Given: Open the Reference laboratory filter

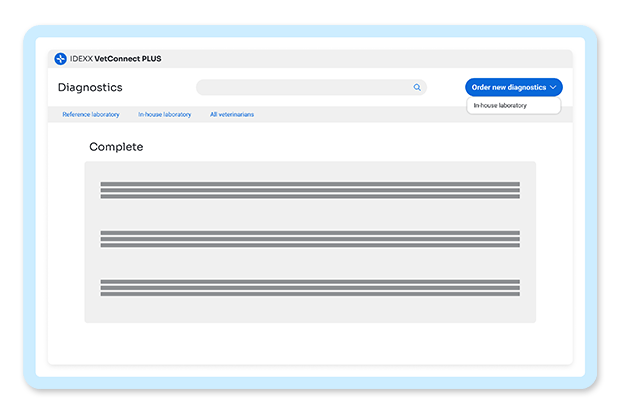Looking at the screenshot, I should click(91, 114).
